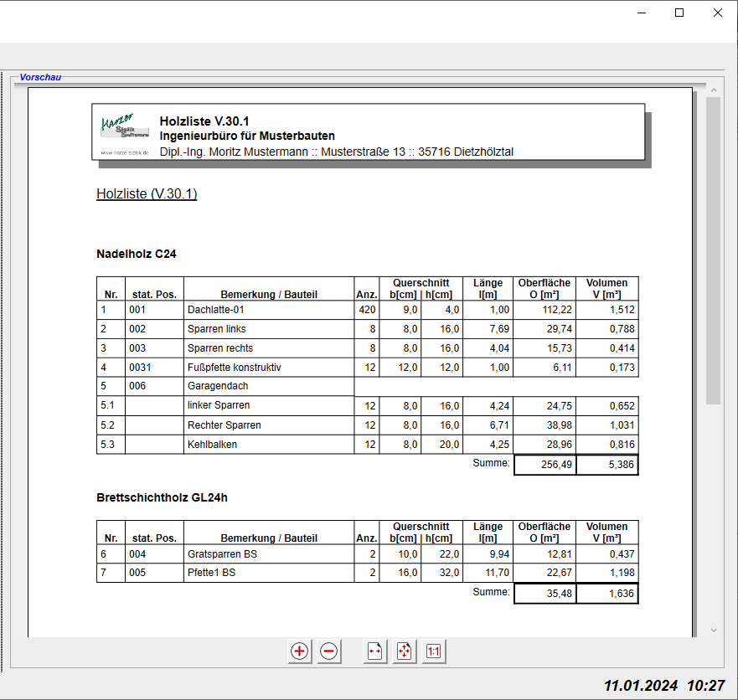Zoom out with the red minus button
The image size is (738, 700).
(x=329, y=651)
